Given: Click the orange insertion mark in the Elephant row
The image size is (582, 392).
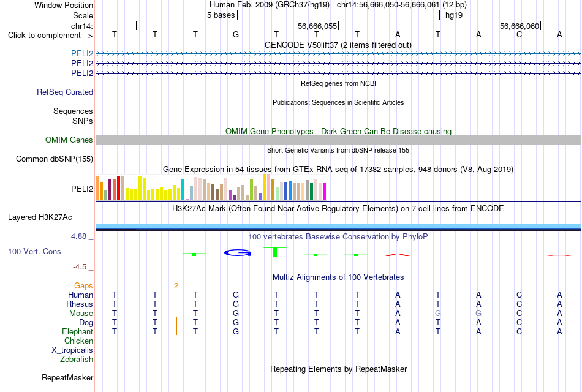Looking at the screenshot, I should (176, 331).
